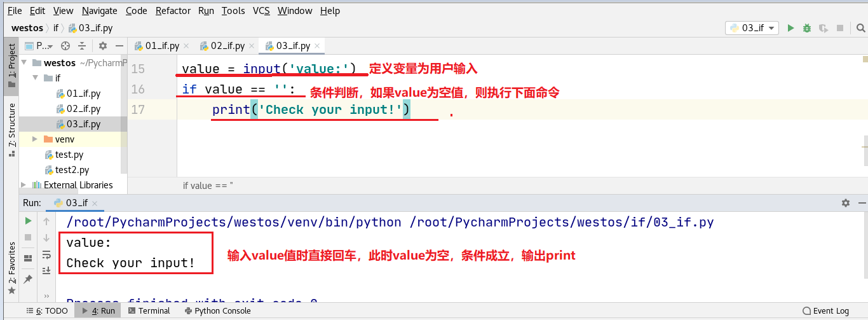Image resolution: width=868 pixels, height=320 pixels.
Task: Click the if folder breadcrumb
Action: point(56,28)
